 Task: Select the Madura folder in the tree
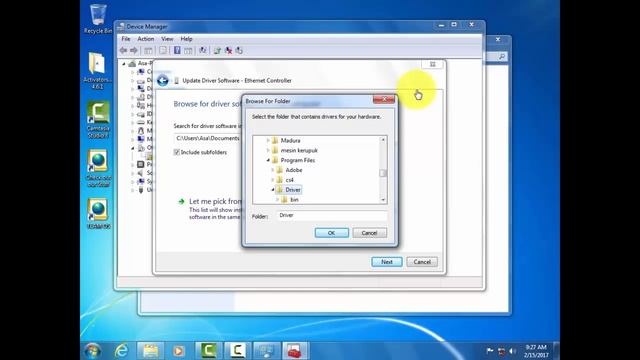[290, 140]
